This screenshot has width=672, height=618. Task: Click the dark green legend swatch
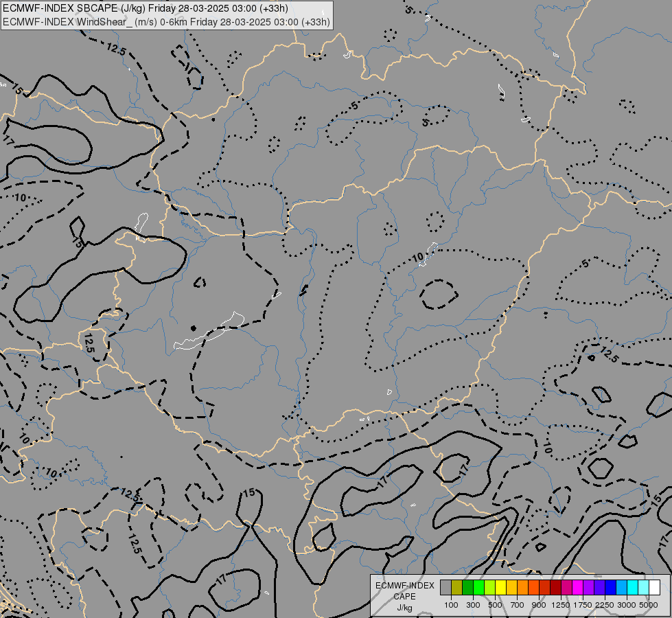click(468, 587)
